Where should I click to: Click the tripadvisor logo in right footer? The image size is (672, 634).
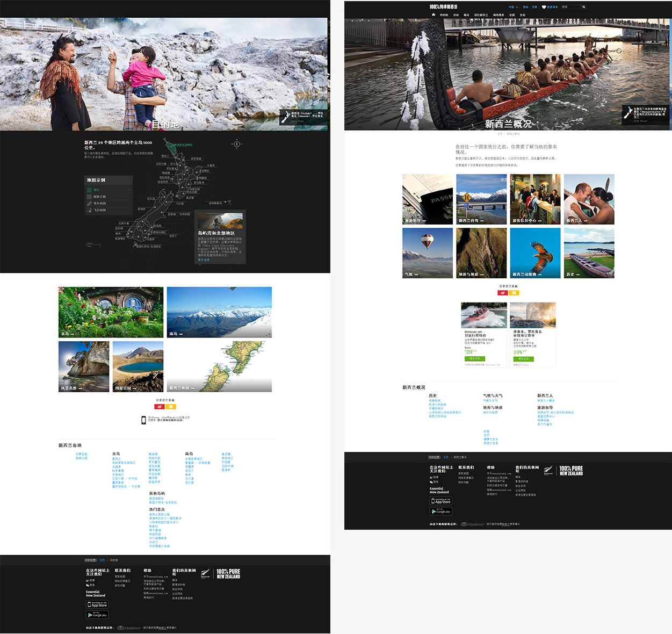(473, 524)
